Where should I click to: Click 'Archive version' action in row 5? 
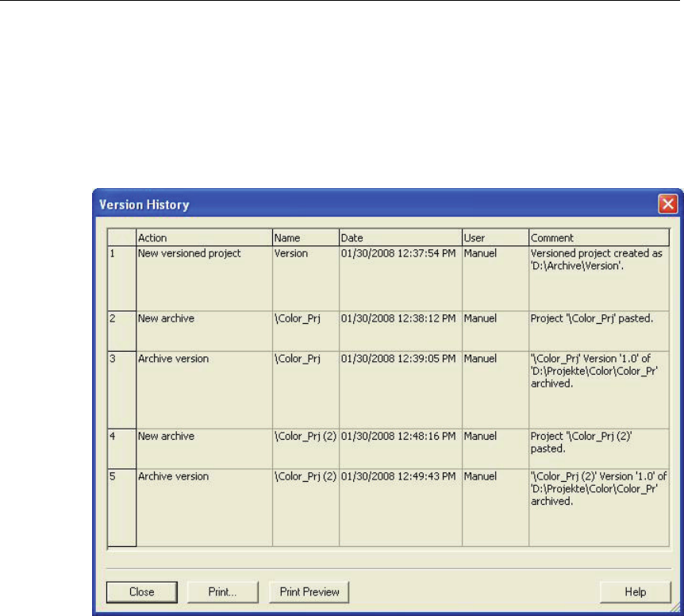(x=204, y=508)
